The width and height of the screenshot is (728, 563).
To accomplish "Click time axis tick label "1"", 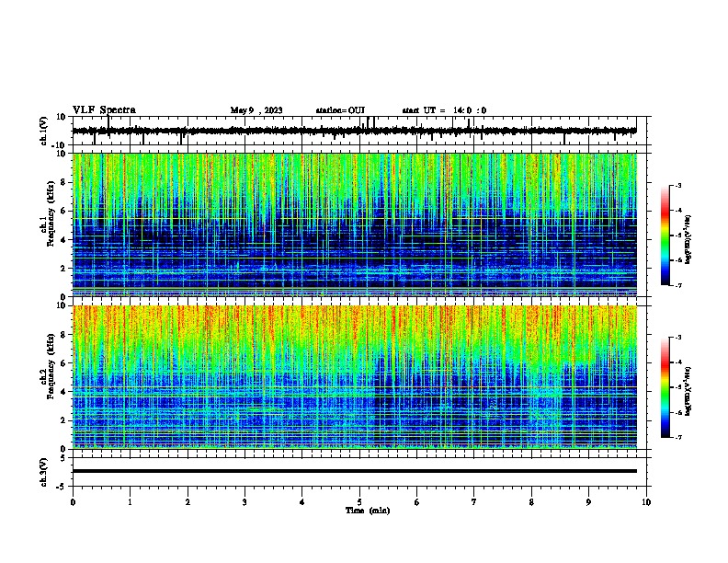I will (131, 502).
